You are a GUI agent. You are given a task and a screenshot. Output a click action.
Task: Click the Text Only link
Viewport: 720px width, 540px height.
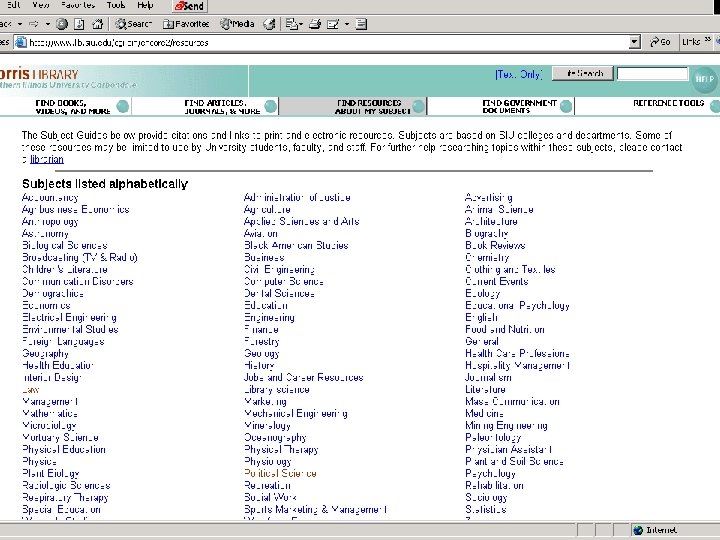(x=519, y=74)
